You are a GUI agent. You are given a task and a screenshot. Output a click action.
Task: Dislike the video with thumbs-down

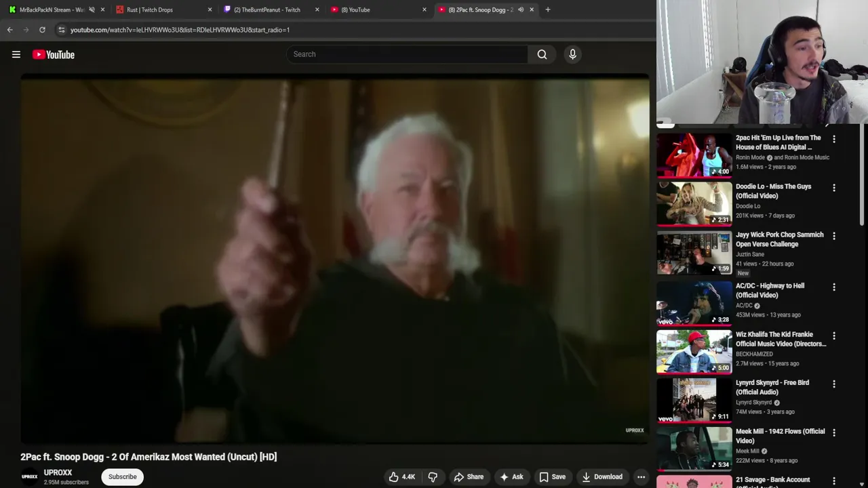point(433,476)
